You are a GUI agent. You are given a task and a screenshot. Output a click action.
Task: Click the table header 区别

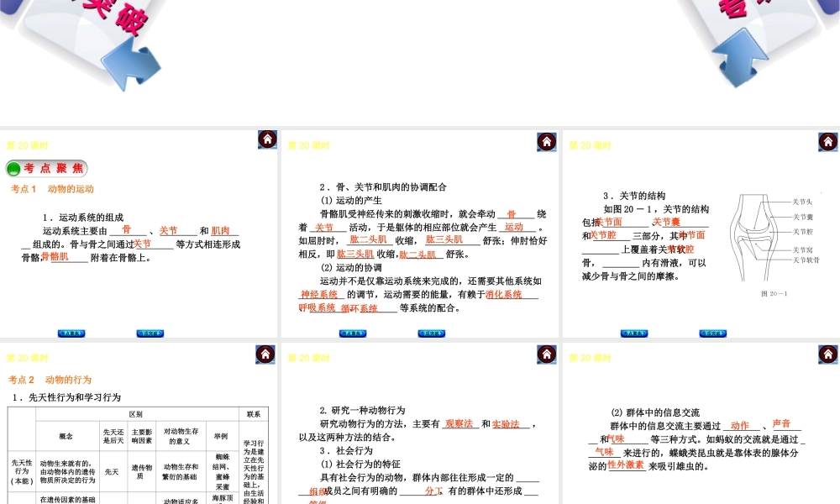click(135, 414)
